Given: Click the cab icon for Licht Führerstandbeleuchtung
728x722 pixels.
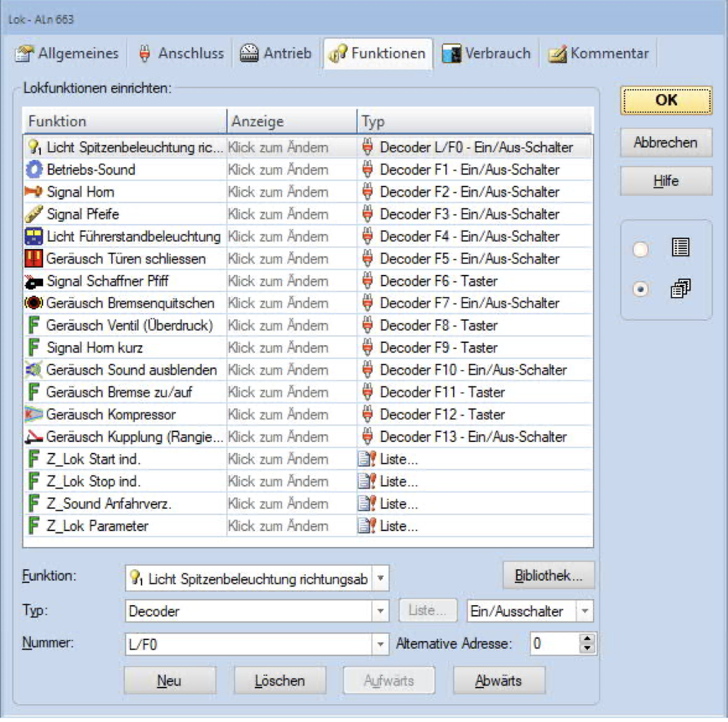Looking at the screenshot, I should pos(34,237).
